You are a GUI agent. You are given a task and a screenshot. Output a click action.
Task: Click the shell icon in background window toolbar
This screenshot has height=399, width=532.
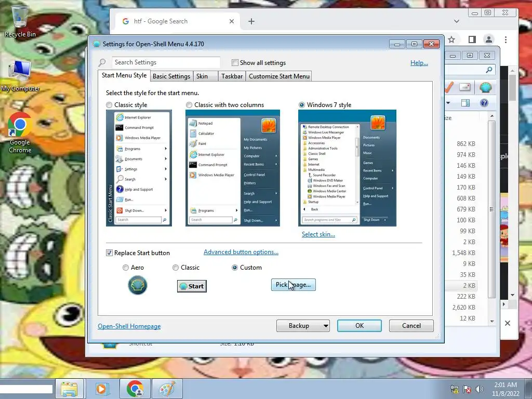pyautogui.click(x=486, y=87)
